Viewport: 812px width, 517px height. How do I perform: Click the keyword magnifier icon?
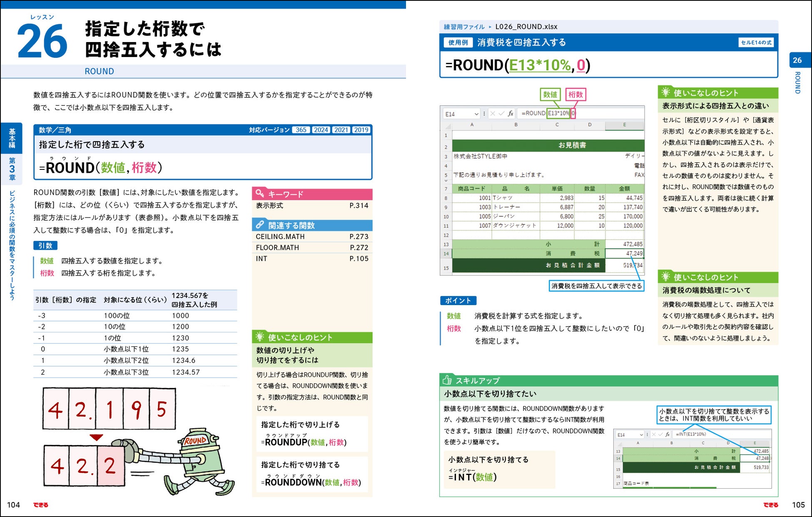tap(260, 194)
